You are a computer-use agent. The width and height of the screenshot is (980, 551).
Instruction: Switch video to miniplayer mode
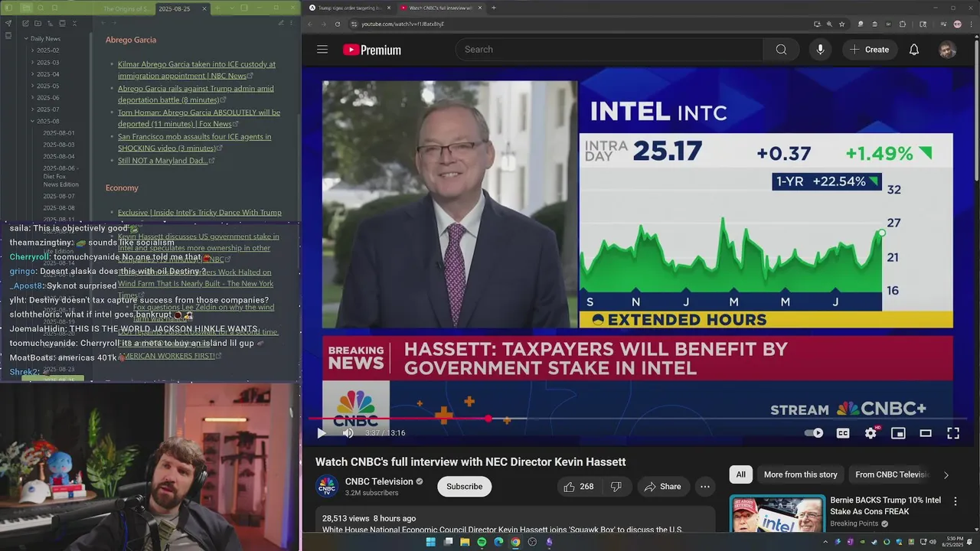pos(898,433)
